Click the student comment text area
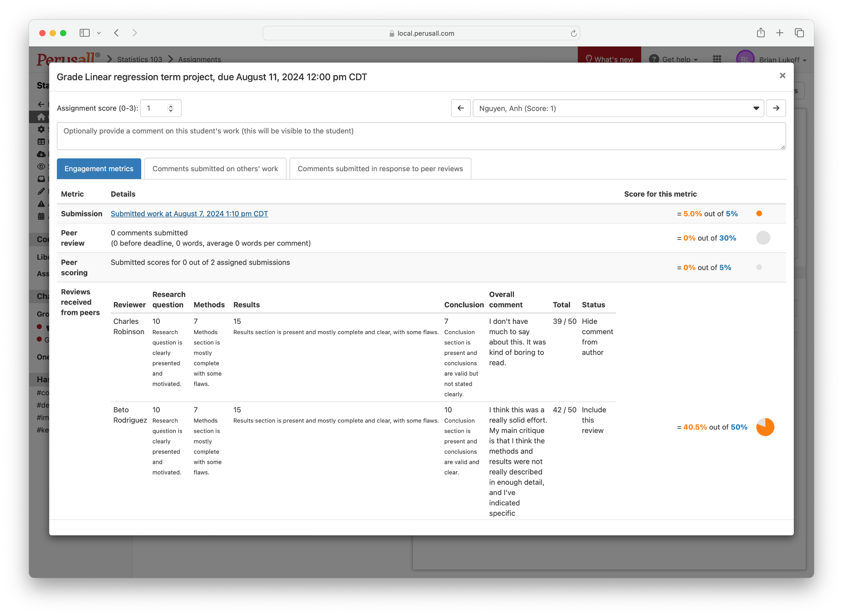This screenshot has height=616, width=843. click(x=421, y=136)
